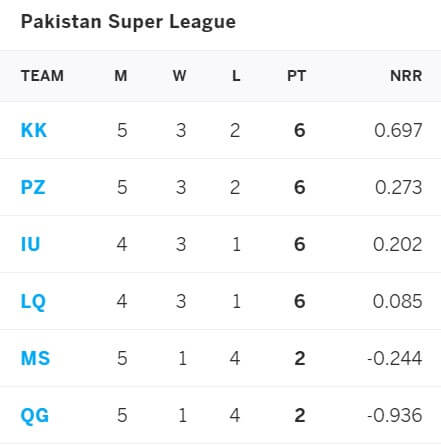Open the KK team link
The image size is (441, 445).
pos(34,130)
